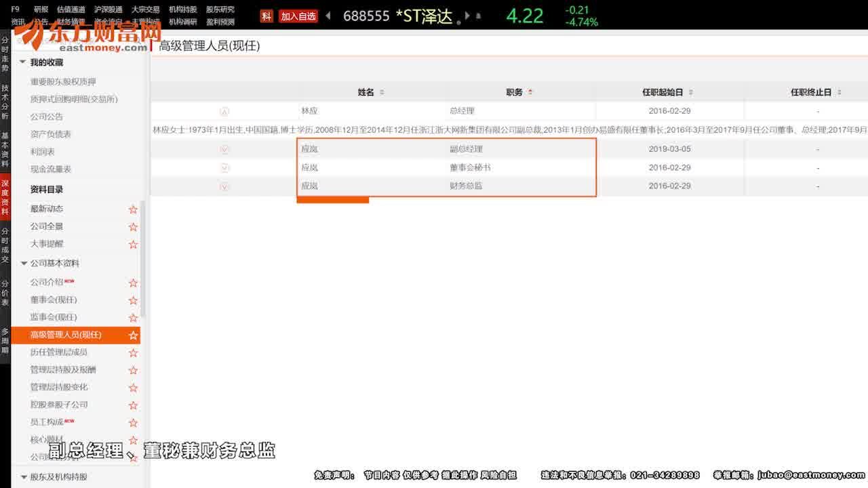Switch to 分价表 vertical tab
The height and width of the screenshot is (488, 868).
click(5, 293)
